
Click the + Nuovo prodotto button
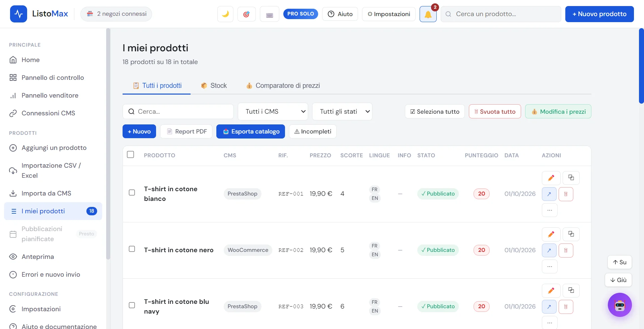click(599, 14)
